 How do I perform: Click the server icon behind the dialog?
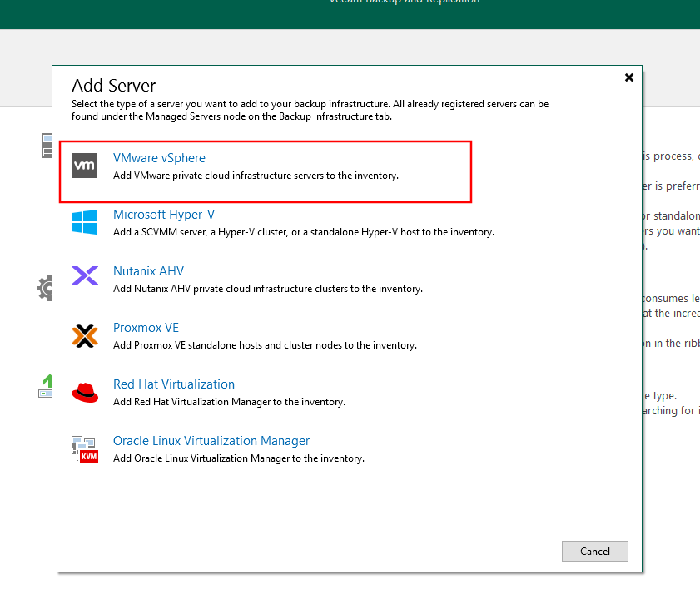point(47,146)
